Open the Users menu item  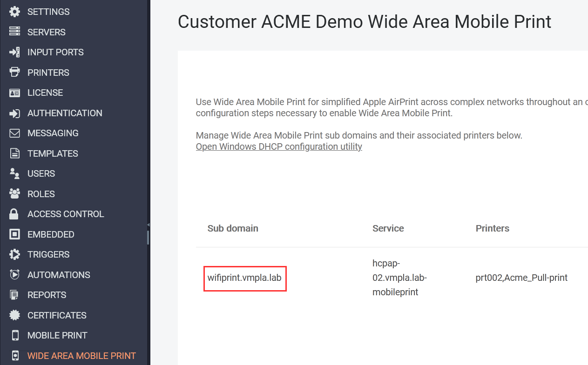41,173
